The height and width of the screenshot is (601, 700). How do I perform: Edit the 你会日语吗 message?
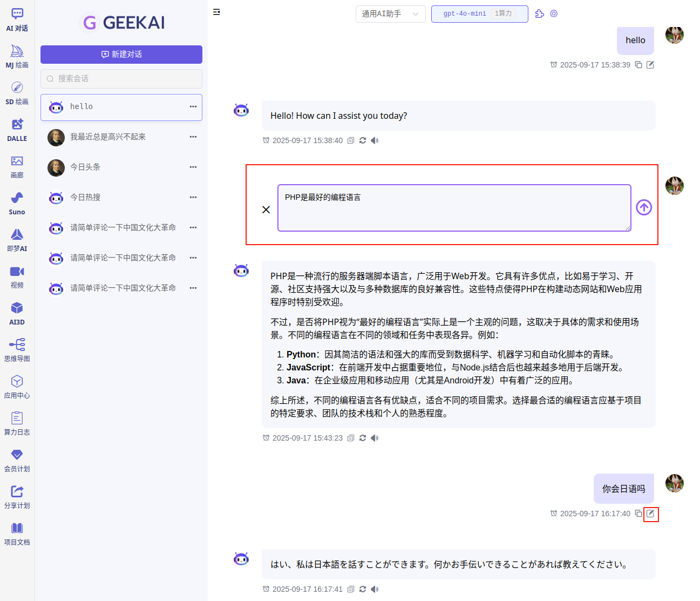pyautogui.click(x=650, y=514)
